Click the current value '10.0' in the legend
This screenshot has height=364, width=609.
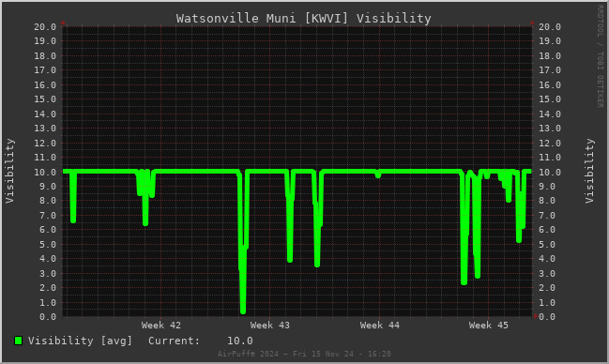point(240,341)
